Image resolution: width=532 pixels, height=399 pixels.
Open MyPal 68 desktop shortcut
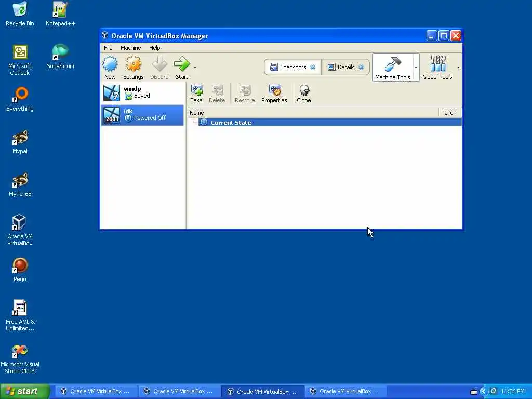(x=20, y=184)
